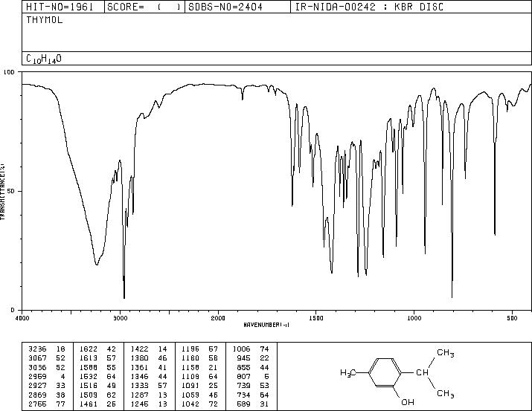The width and height of the screenshot is (532, 411).
Task: Click the 1422 peak table entry
Action: (x=149, y=349)
